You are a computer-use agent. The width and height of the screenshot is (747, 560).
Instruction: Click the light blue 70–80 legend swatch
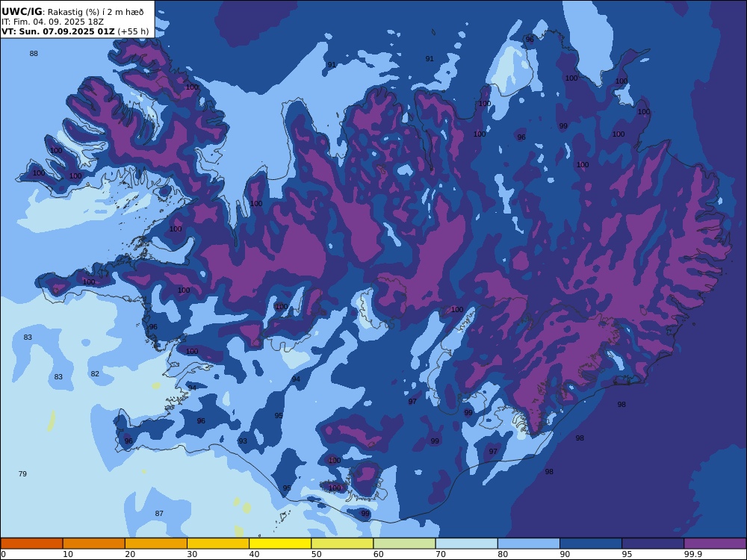coord(466,544)
